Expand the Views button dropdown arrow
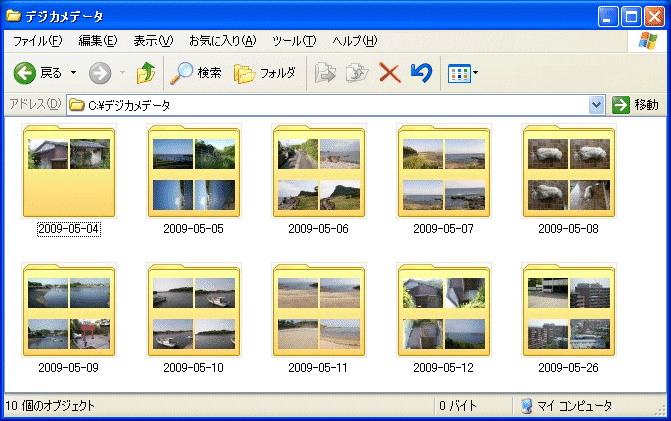 point(475,73)
